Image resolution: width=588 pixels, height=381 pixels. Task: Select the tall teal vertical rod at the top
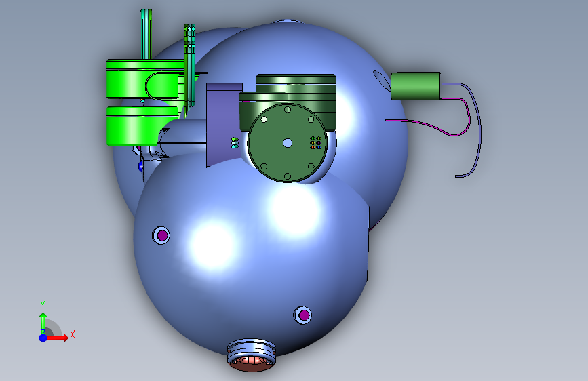click(x=146, y=34)
